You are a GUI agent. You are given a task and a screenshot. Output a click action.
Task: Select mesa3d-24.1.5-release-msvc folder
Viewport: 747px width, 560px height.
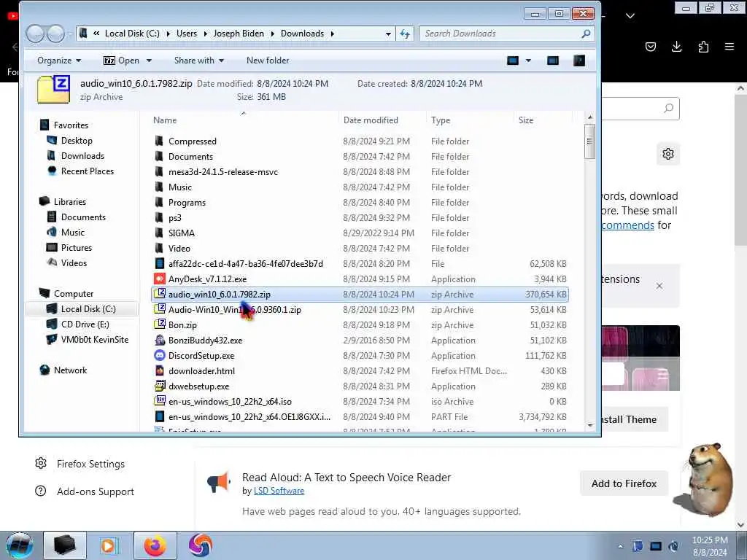[223, 172]
